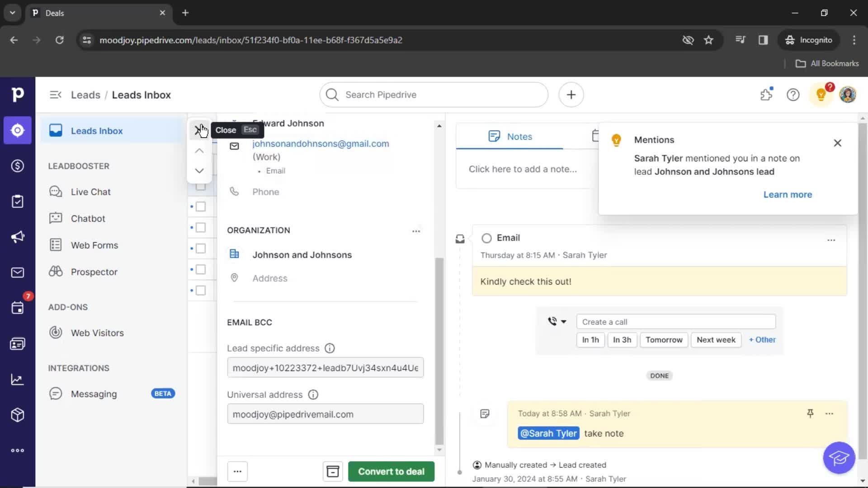Click the johnsonandohnsons@gmail.com link
Image resolution: width=868 pixels, height=488 pixels.
click(x=320, y=143)
